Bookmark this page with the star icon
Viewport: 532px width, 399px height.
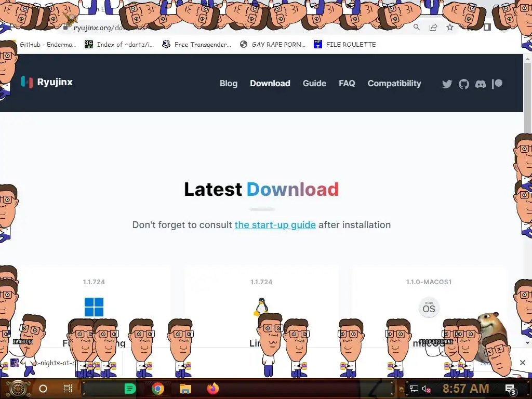450,28
